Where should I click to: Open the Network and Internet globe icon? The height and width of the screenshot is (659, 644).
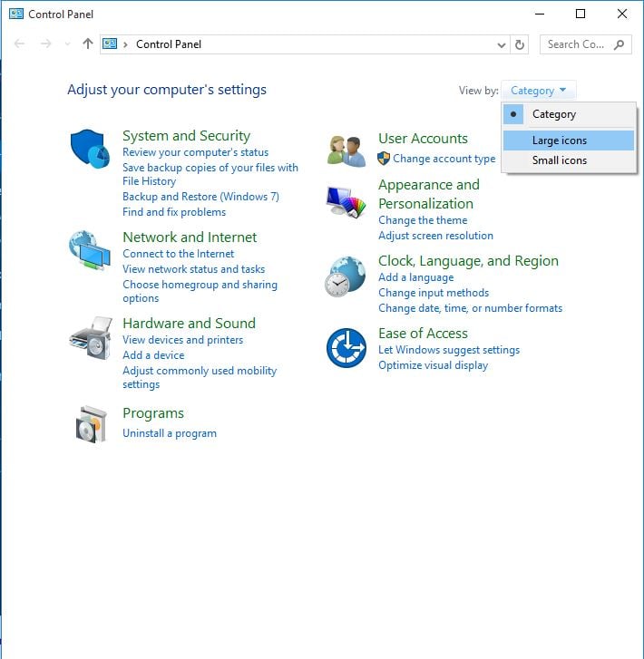click(90, 250)
